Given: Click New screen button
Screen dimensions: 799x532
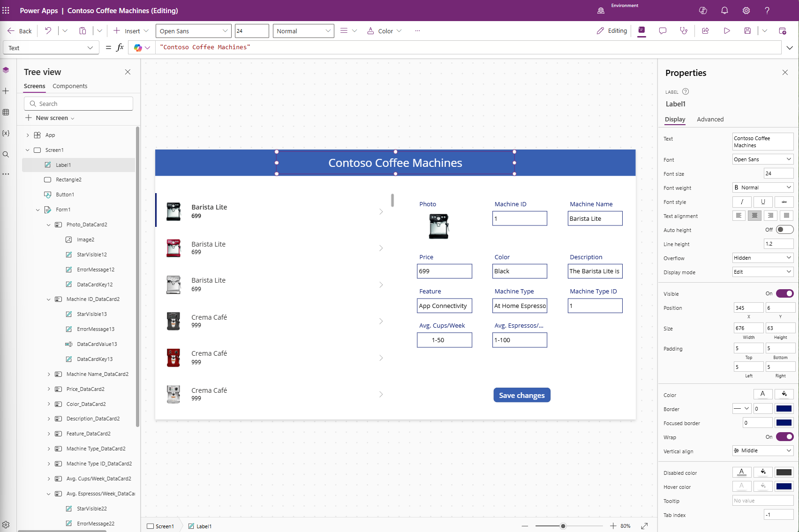Looking at the screenshot, I should (x=50, y=118).
